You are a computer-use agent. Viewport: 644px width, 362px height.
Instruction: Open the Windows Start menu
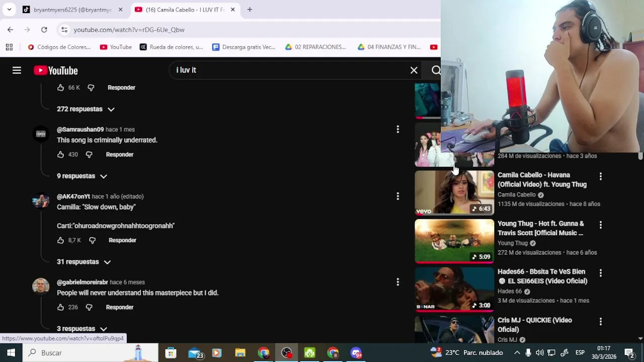point(11,352)
